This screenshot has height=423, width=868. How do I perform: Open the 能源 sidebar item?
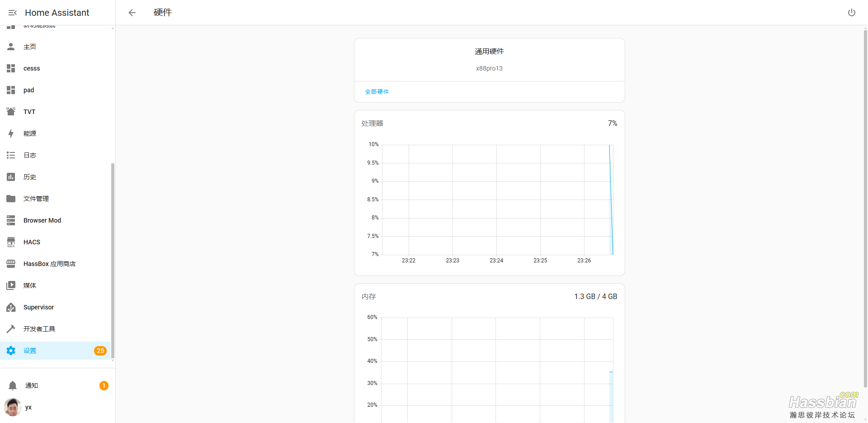pos(55,133)
